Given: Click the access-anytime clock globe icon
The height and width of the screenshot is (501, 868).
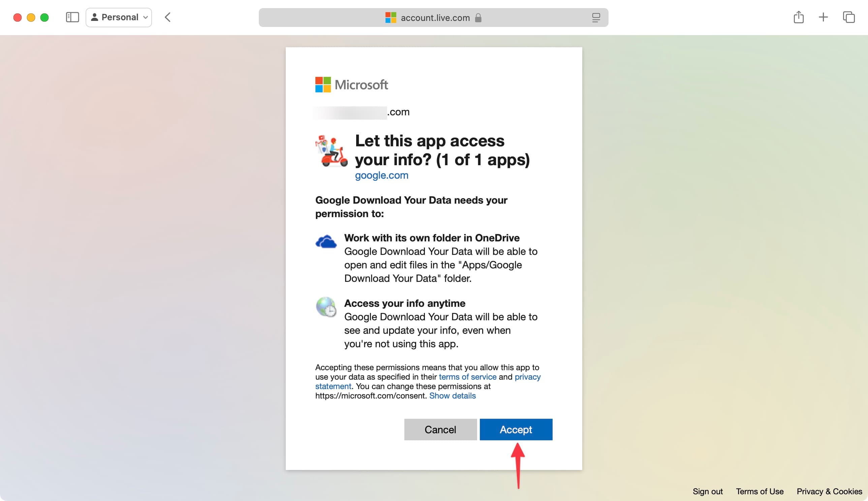Looking at the screenshot, I should click(x=326, y=307).
